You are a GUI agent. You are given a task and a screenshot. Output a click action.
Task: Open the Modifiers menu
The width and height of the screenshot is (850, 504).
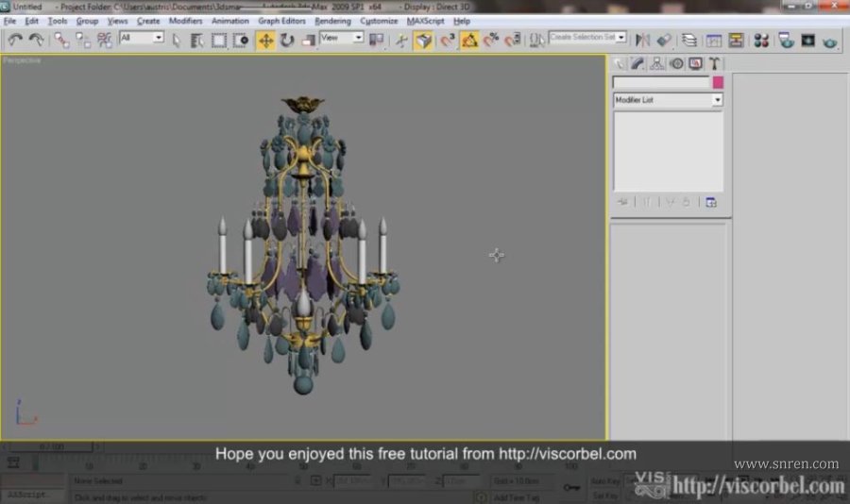point(185,21)
